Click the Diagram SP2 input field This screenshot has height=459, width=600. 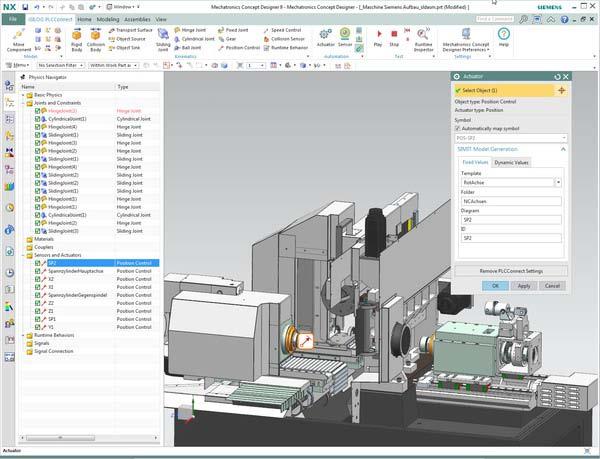pos(511,220)
